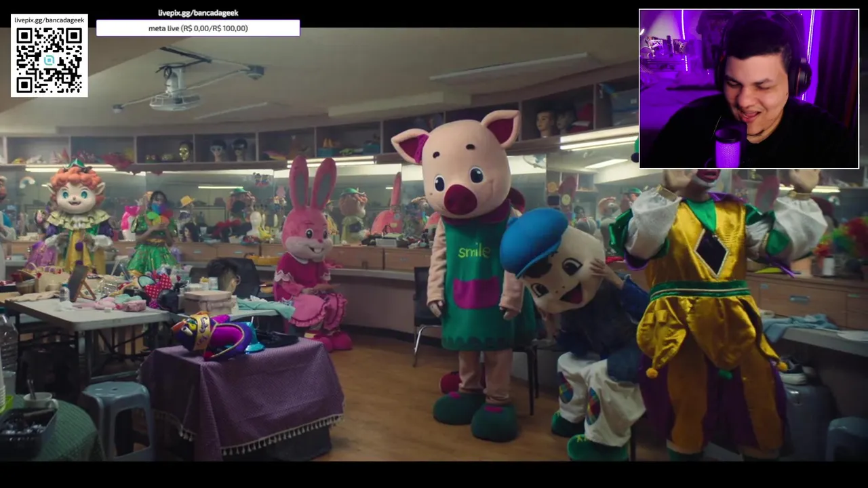This screenshot has height=488, width=868.
Task: Click the streamer webcam overlay
Action: [749, 89]
